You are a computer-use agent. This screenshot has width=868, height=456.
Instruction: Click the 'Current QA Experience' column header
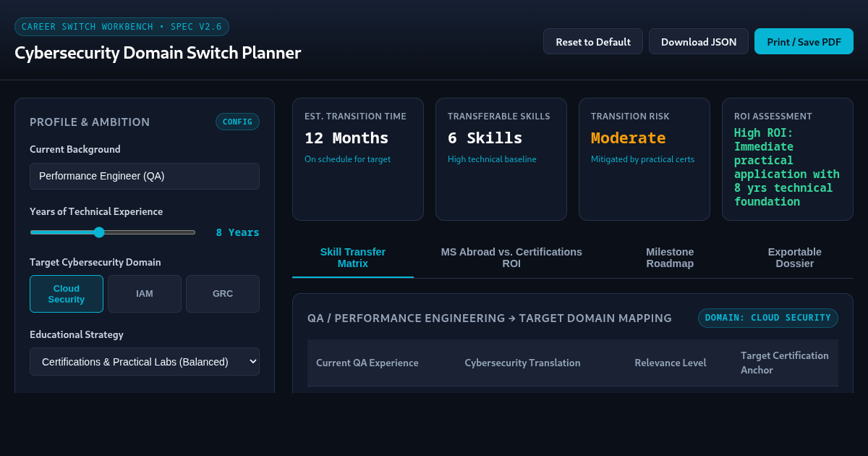coord(367,363)
